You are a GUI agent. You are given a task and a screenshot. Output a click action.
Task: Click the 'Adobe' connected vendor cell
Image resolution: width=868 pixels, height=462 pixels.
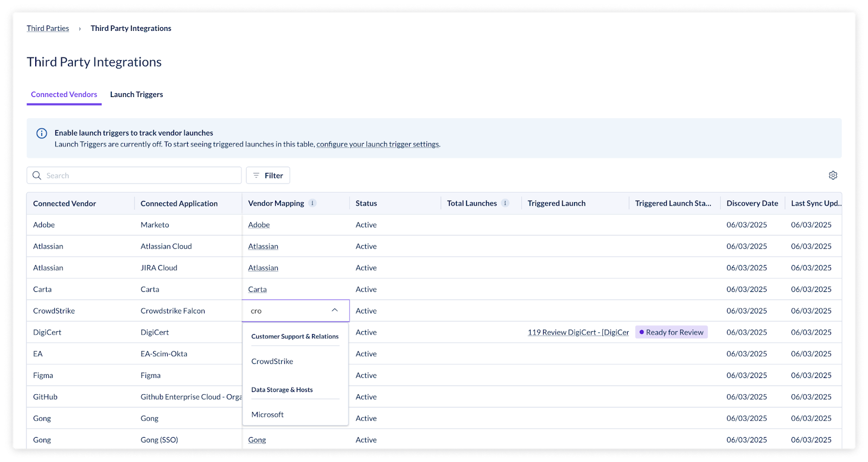point(44,224)
